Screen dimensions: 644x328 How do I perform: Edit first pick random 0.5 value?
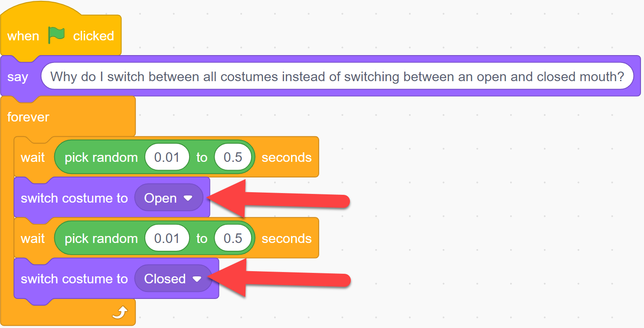tap(233, 157)
